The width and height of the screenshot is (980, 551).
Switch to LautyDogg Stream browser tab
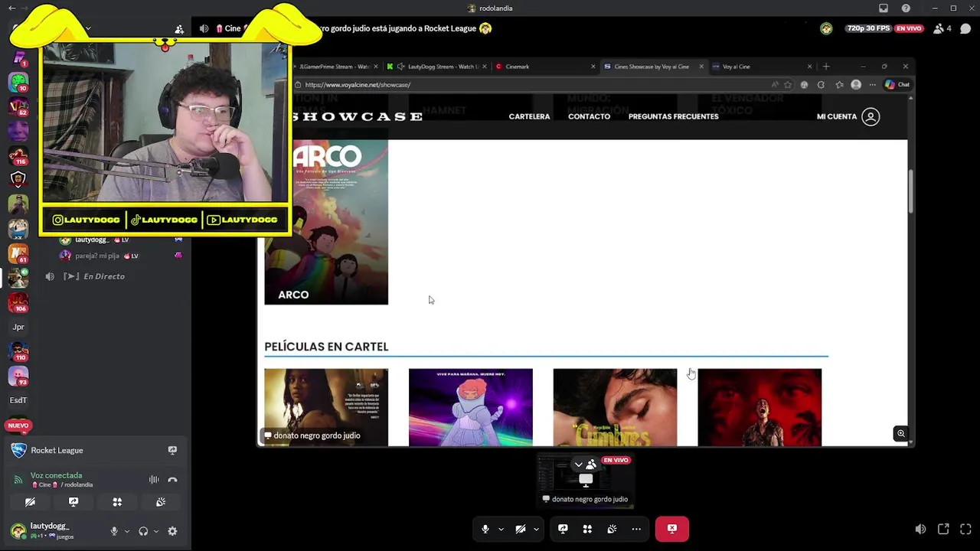click(436, 67)
